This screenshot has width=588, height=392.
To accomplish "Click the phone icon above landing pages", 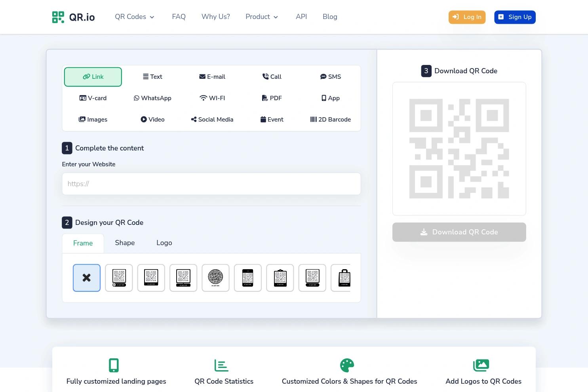I will pos(114,365).
